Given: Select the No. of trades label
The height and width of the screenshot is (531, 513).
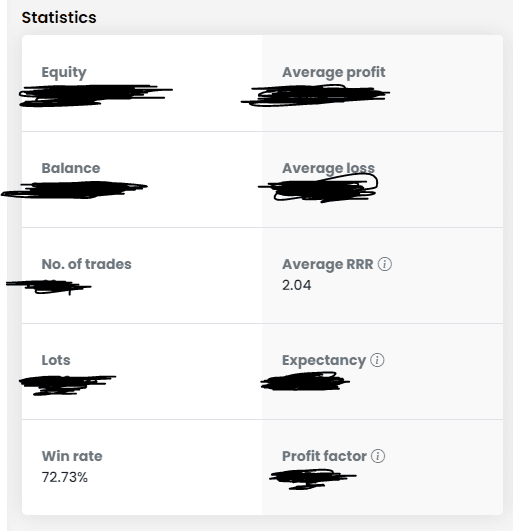Looking at the screenshot, I should pos(86,264).
